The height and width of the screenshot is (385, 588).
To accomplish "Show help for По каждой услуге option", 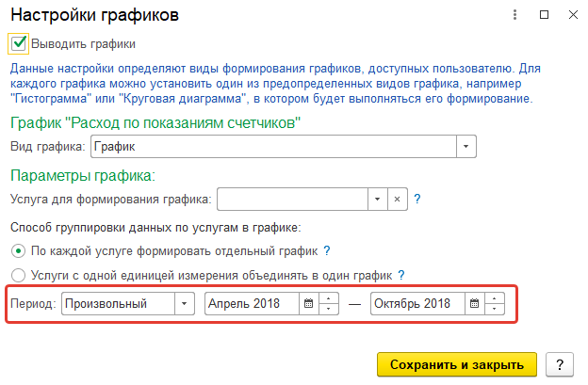I will (327, 250).
